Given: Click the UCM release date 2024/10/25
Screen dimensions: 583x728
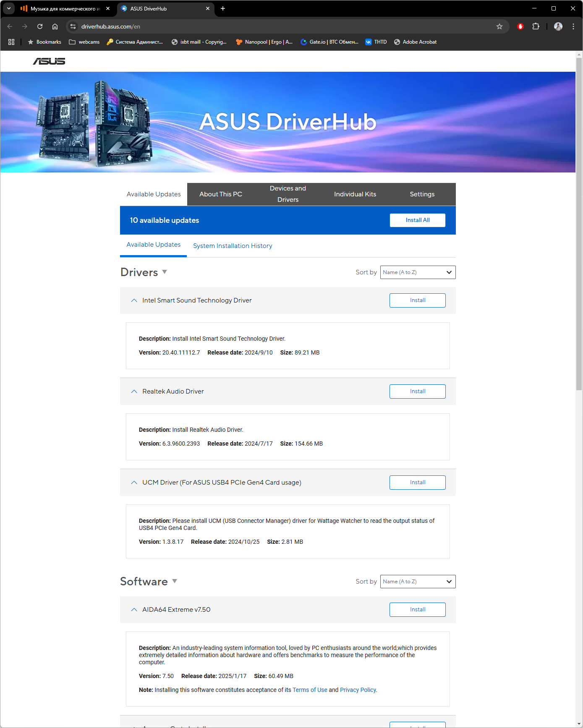Looking at the screenshot, I should tap(225, 542).
